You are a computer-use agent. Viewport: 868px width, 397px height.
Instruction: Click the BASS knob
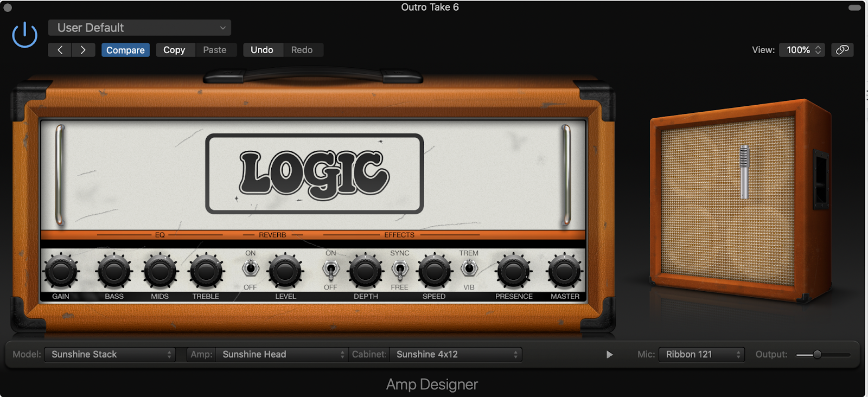pos(114,272)
